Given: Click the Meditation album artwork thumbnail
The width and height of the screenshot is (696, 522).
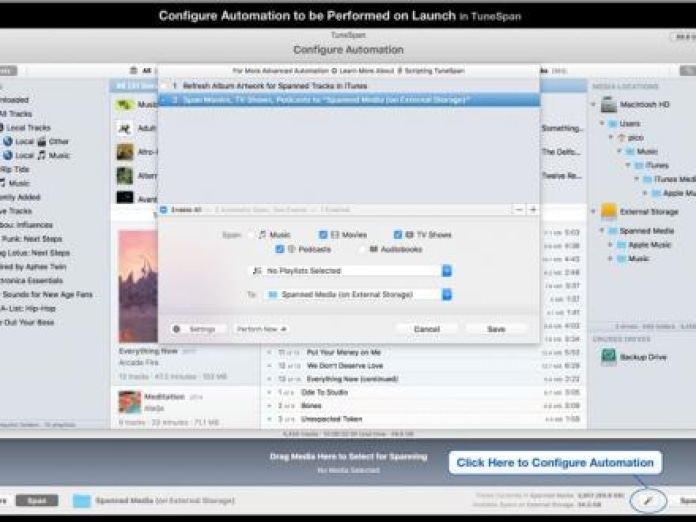Looking at the screenshot, I should [130, 401].
